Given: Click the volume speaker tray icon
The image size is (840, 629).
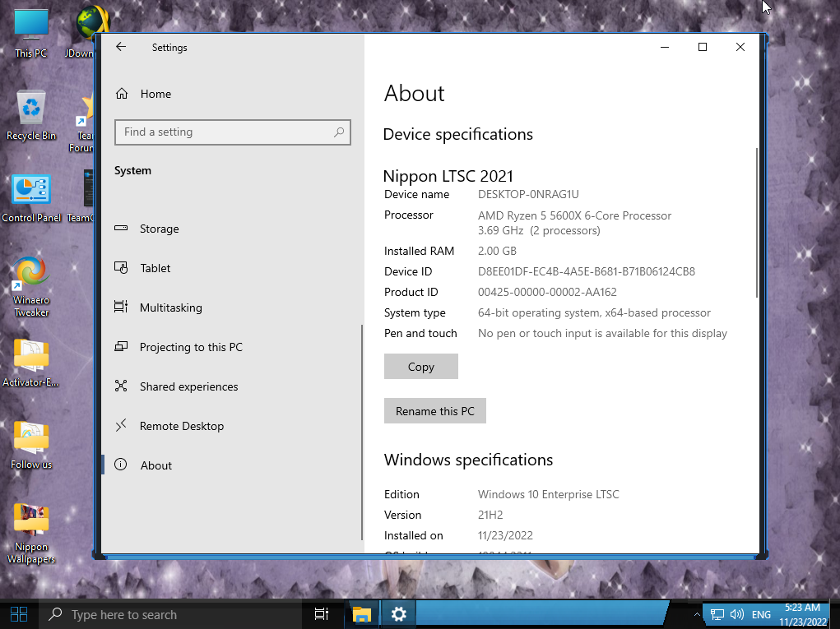Looking at the screenshot, I should [736, 614].
